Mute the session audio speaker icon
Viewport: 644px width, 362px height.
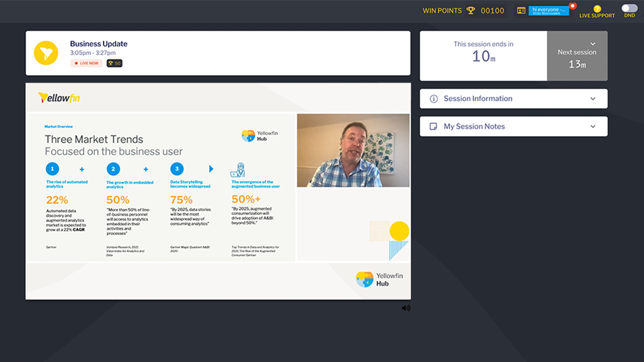406,308
